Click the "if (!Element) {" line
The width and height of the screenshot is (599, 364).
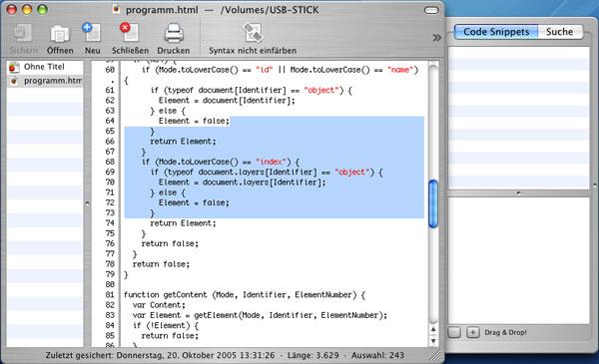coord(166,325)
